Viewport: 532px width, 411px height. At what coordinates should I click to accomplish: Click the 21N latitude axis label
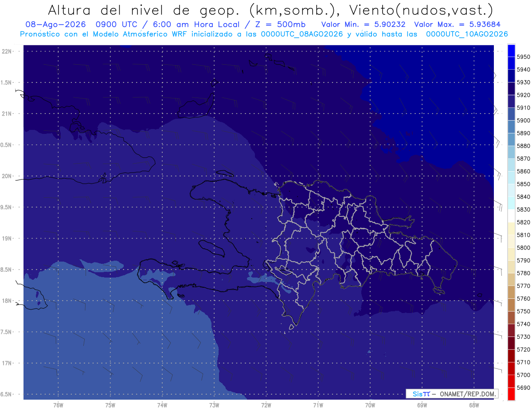pyautogui.click(x=8, y=114)
